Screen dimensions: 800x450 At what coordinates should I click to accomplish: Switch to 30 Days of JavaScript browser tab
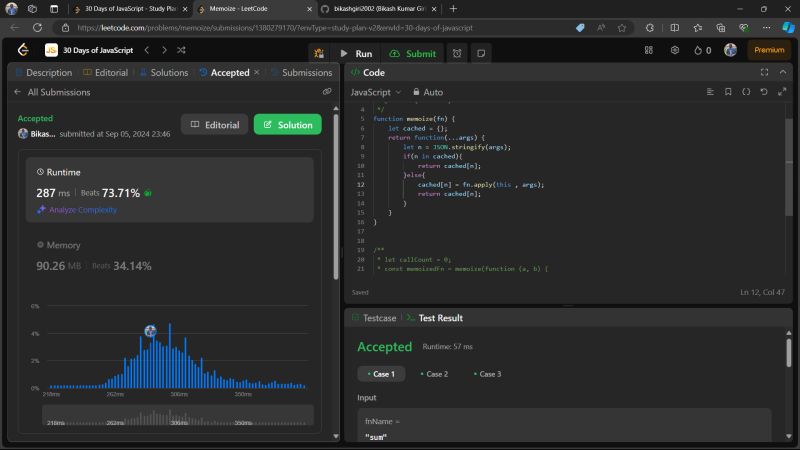coord(131,9)
